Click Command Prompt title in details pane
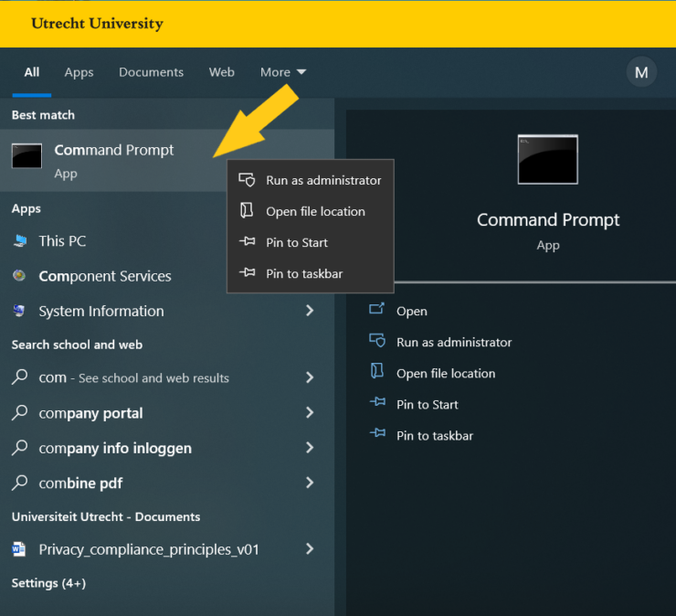676x616 pixels. [548, 220]
